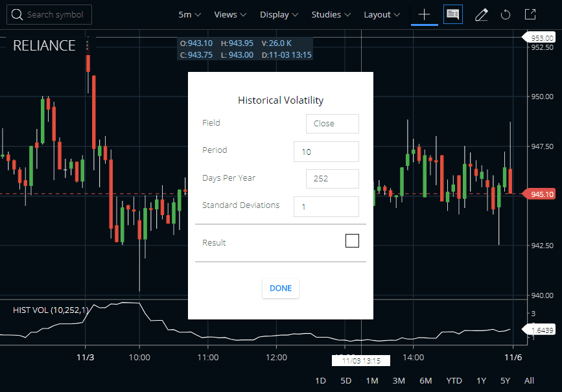562x392 pixels.
Task: Open the Field dropdown showing Close
Action: 332,123
